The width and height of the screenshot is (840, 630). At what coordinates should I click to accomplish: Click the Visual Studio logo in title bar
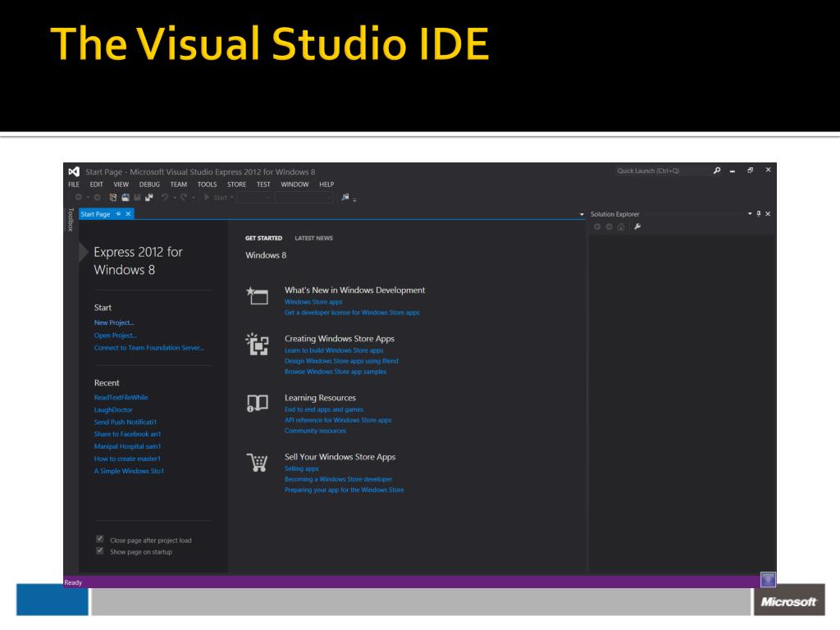(74, 171)
